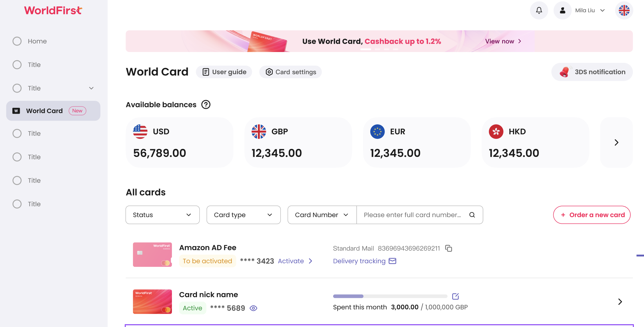Image resolution: width=644 pixels, height=327 pixels.
Task: Click Order a new card button
Action: (x=592, y=215)
